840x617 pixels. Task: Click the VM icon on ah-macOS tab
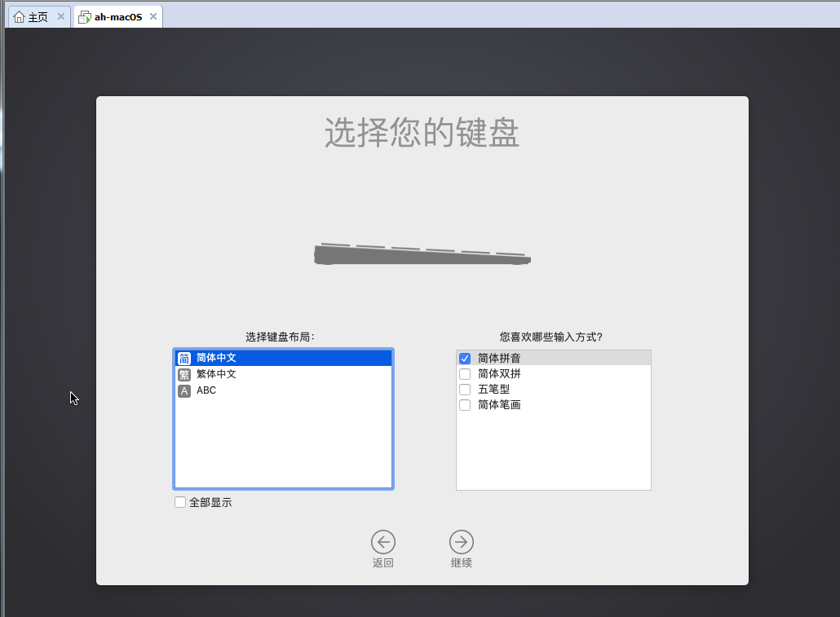tap(85, 17)
